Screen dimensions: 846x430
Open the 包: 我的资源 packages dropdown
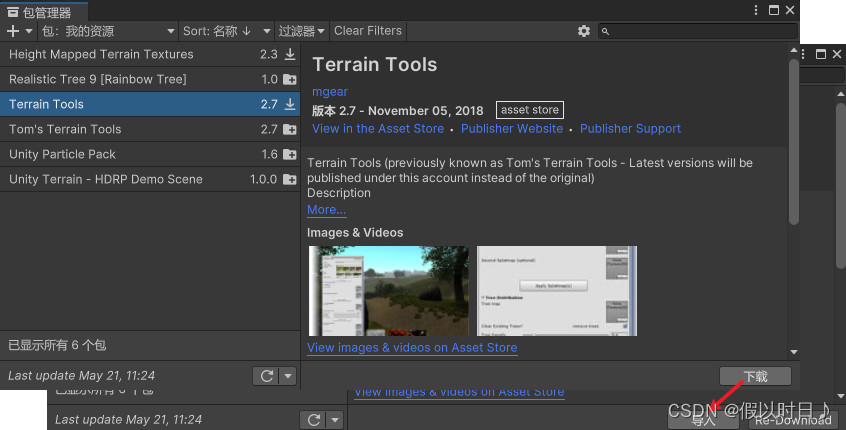pos(108,31)
